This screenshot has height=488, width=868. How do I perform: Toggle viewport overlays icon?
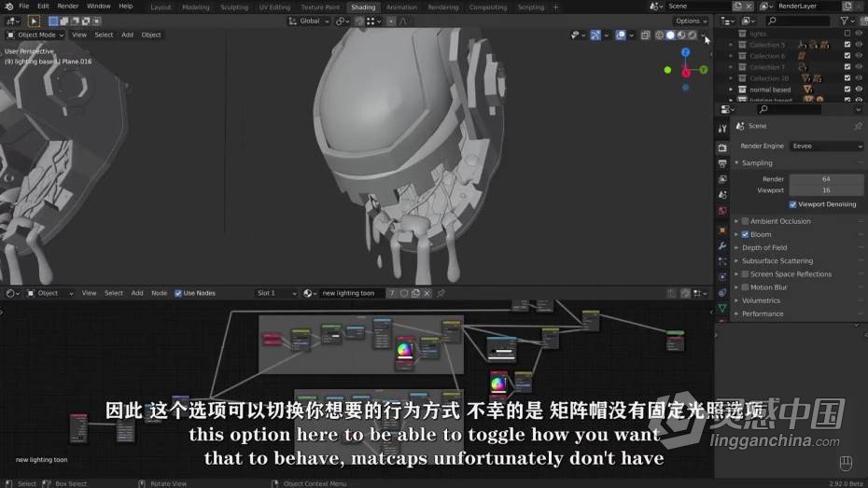point(621,35)
